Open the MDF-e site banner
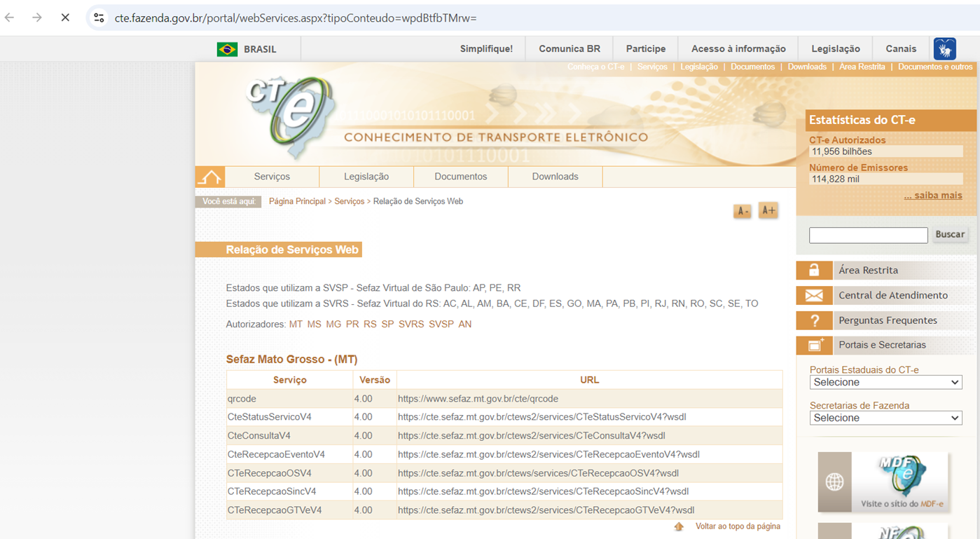 [883, 482]
